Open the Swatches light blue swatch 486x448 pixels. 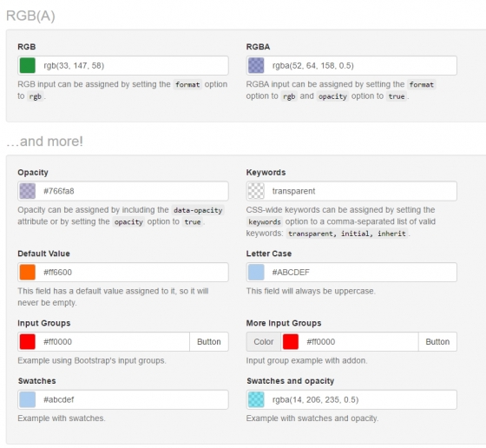(28, 399)
